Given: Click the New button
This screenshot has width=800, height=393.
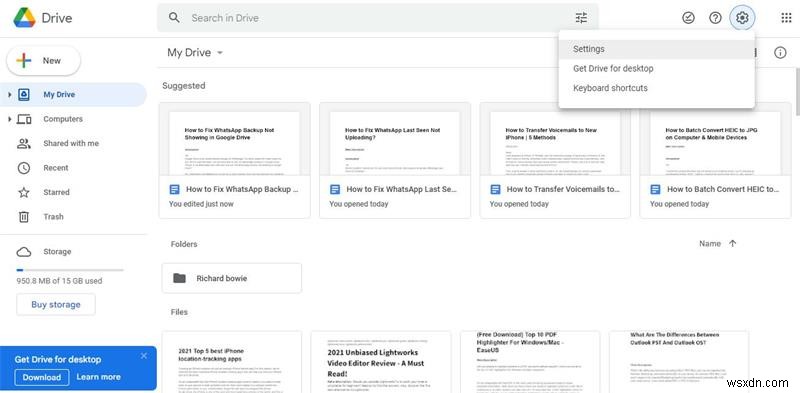Looking at the screenshot, I should click(x=43, y=61).
